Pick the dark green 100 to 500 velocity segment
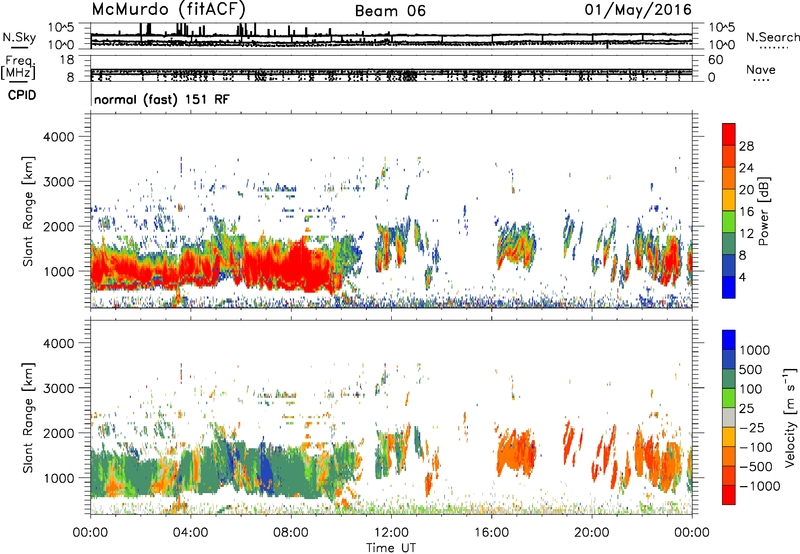The image size is (800, 554). click(x=729, y=379)
